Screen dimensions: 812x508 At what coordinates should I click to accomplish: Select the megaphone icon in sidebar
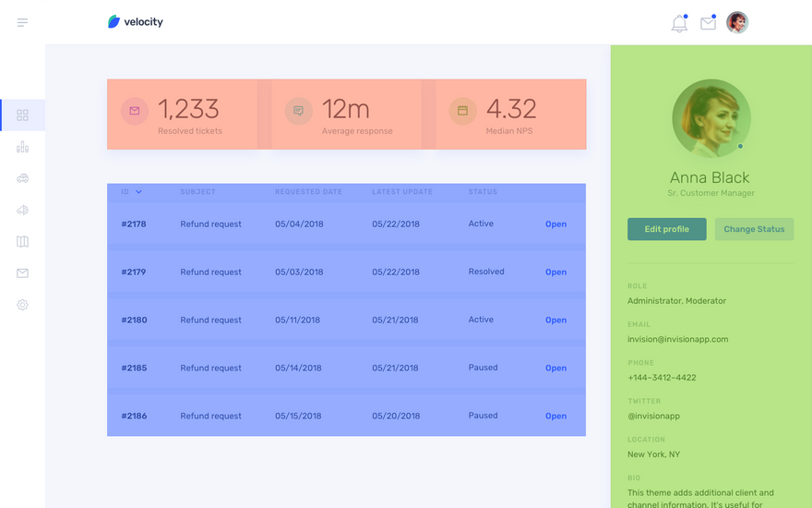[22, 210]
